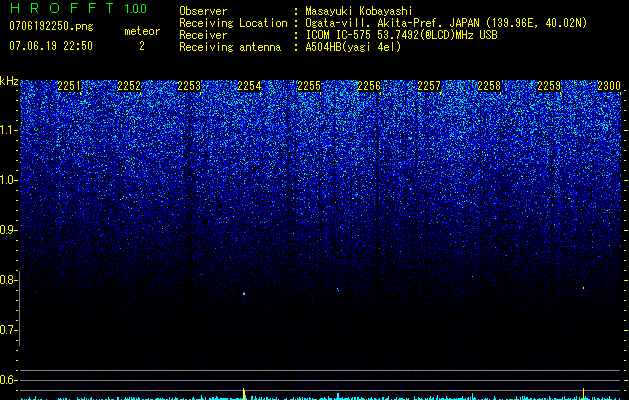Click the 1.0 frequency axis label

(x=8, y=181)
